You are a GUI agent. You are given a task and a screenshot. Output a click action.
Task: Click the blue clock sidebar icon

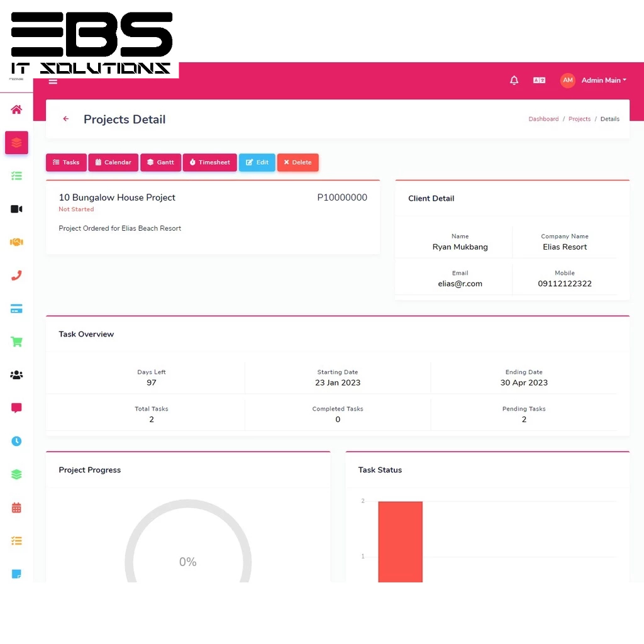[16, 441]
